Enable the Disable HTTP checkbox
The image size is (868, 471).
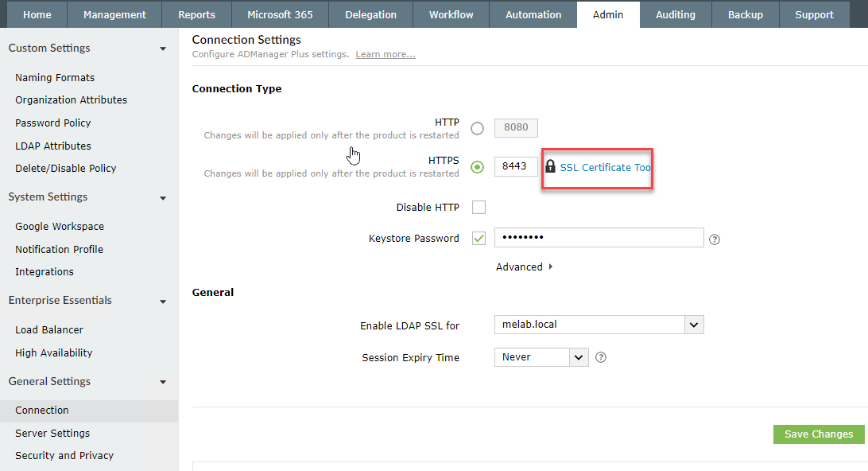[479, 208]
